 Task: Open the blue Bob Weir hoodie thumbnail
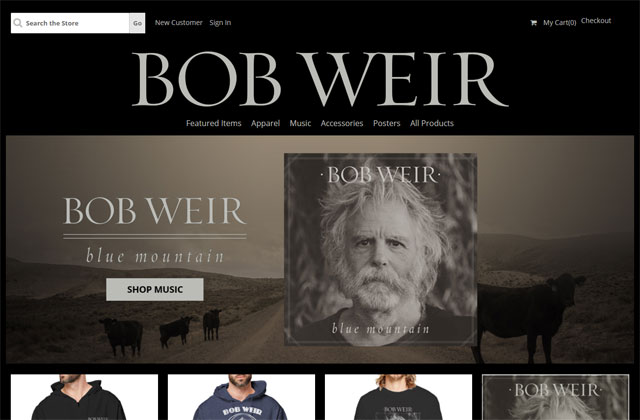click(x=241, y=397)
